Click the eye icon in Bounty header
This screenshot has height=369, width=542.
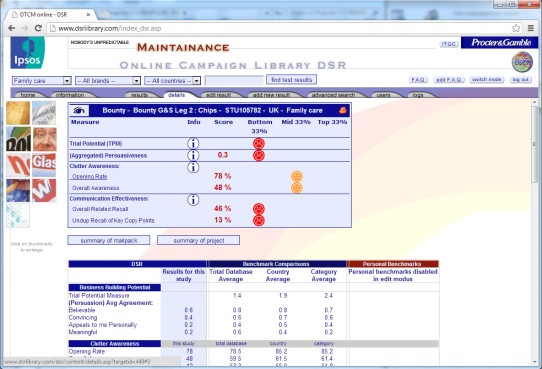coord(79,111)
